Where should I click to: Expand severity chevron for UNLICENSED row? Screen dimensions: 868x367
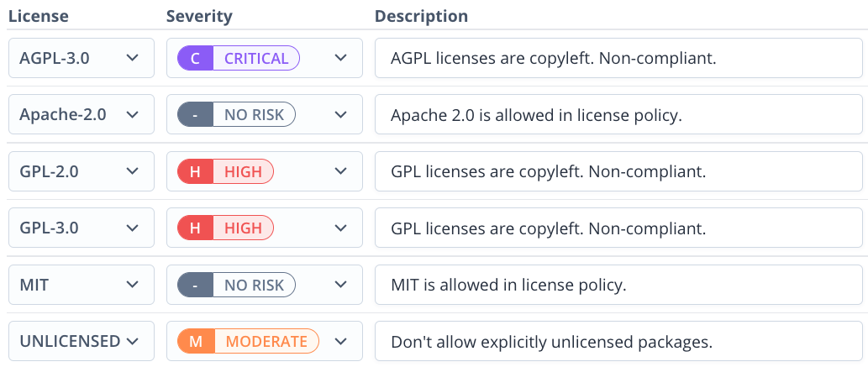pos(341,342)
